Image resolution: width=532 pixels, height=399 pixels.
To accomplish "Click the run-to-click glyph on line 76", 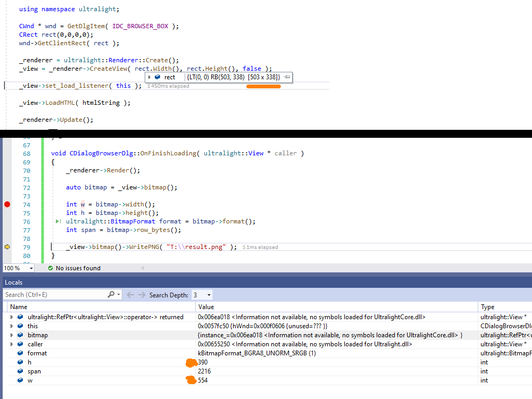I will (x=59, y=221).
